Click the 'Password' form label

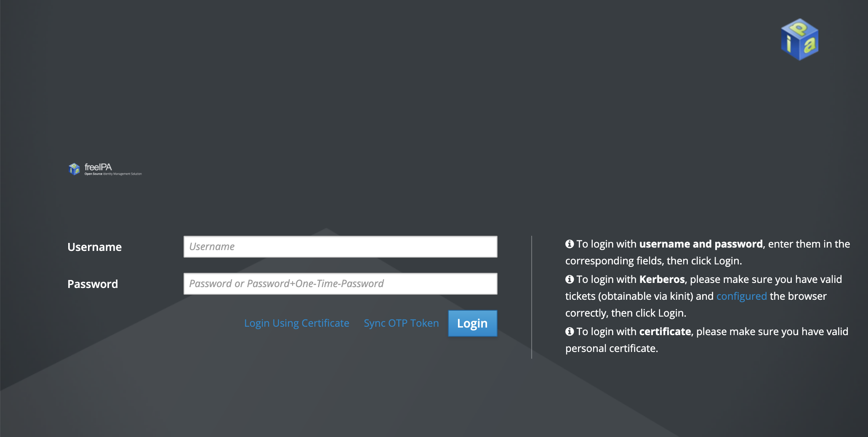tap(93, 284)
